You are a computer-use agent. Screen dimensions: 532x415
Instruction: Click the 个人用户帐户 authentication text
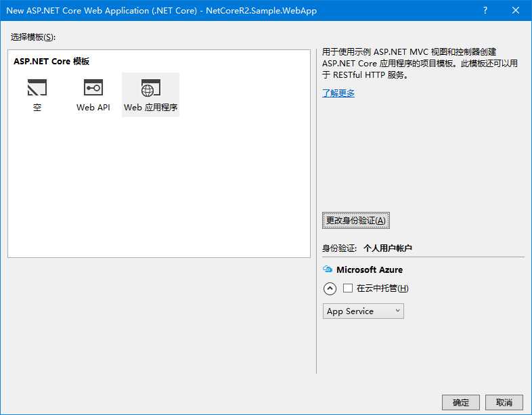point(387,248)
